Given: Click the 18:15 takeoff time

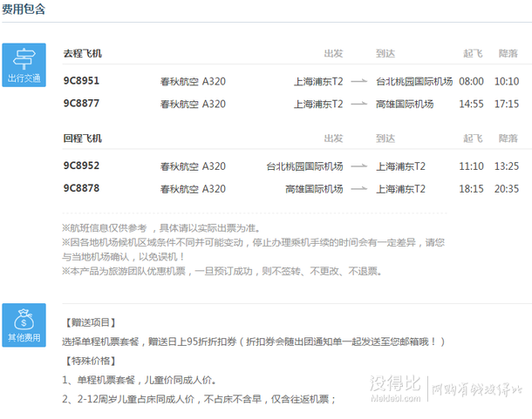Looking at the screenshot, I should (471, 189).
